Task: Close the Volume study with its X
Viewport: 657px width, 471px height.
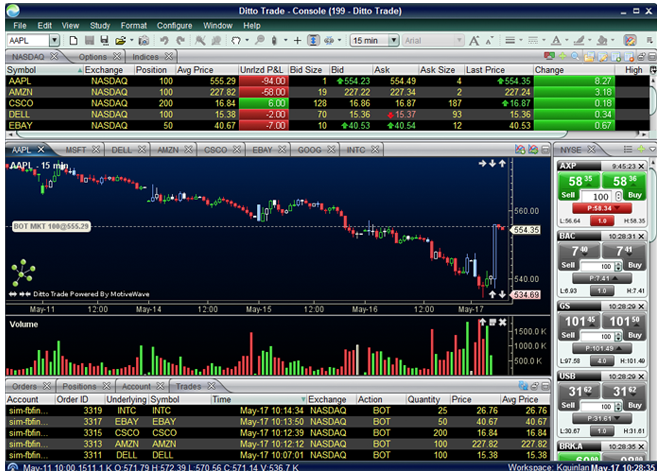Action: (x=502, y=322)
